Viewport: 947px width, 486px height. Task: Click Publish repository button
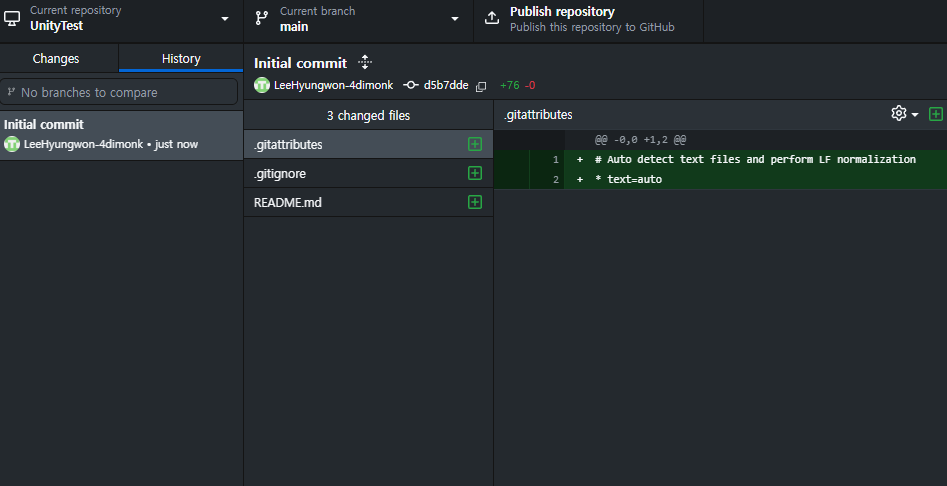(588, 18)
